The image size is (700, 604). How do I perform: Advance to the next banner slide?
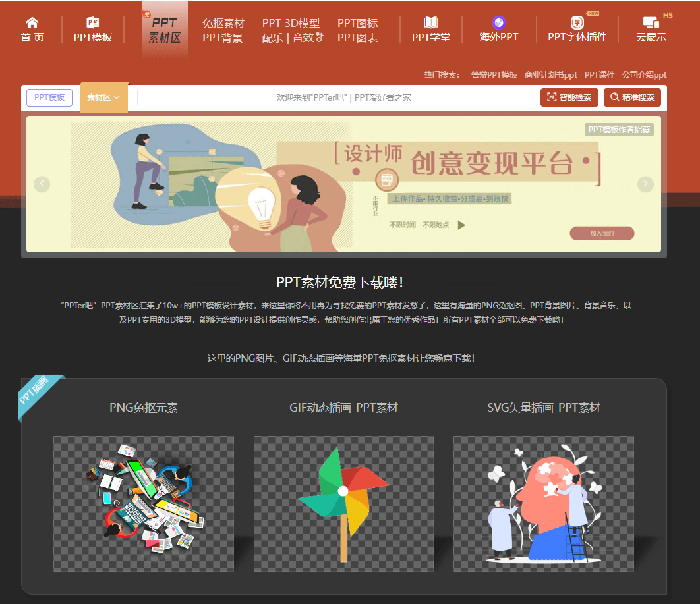point(645,184)
